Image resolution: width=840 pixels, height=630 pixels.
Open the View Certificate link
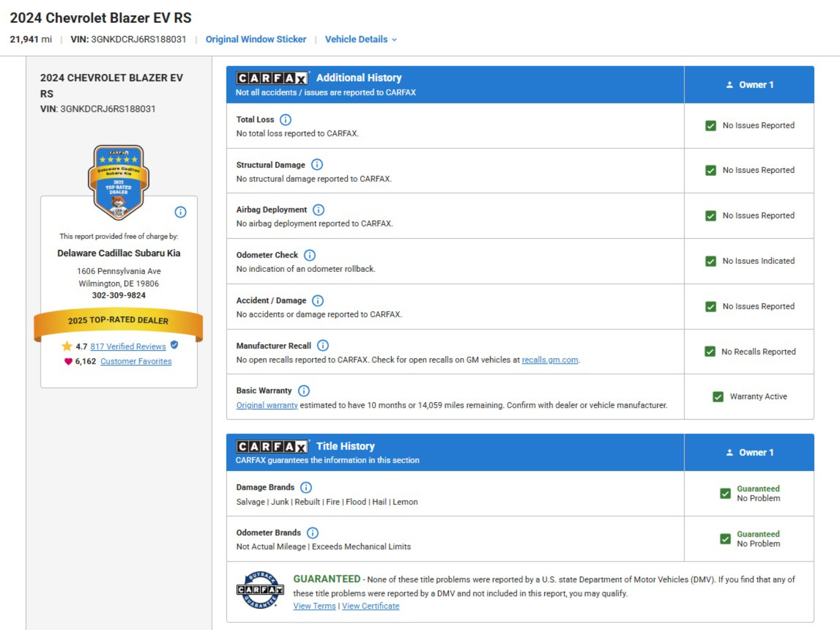point(371,606)
